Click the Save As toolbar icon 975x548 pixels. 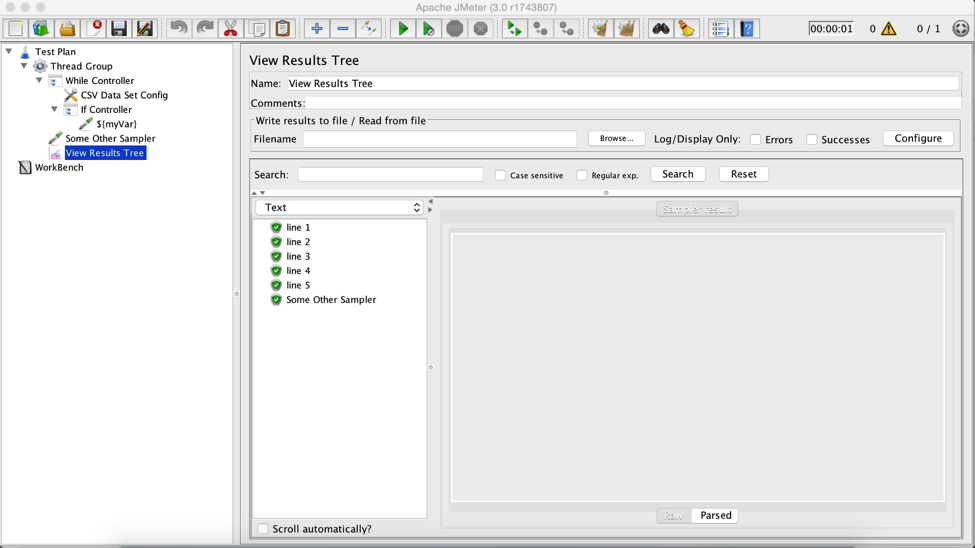pyautogui.click(x=145, y=29)
